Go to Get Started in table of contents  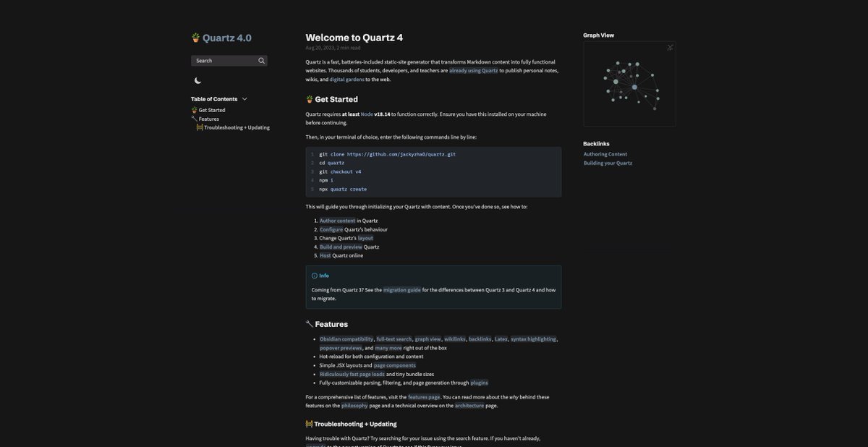[x=211, y=110]
